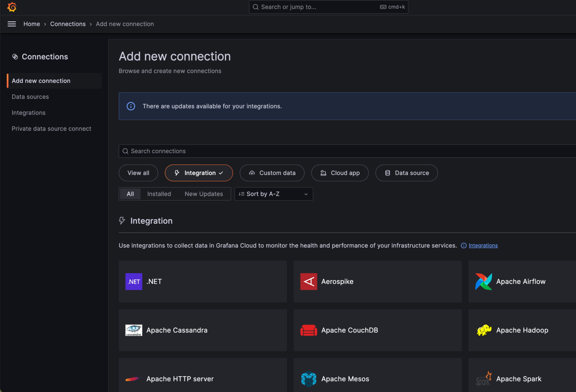The image size is (576, 392).
Task: Open the Integrations link in the description
Action: pyautogui.click(x=483, y=245)
